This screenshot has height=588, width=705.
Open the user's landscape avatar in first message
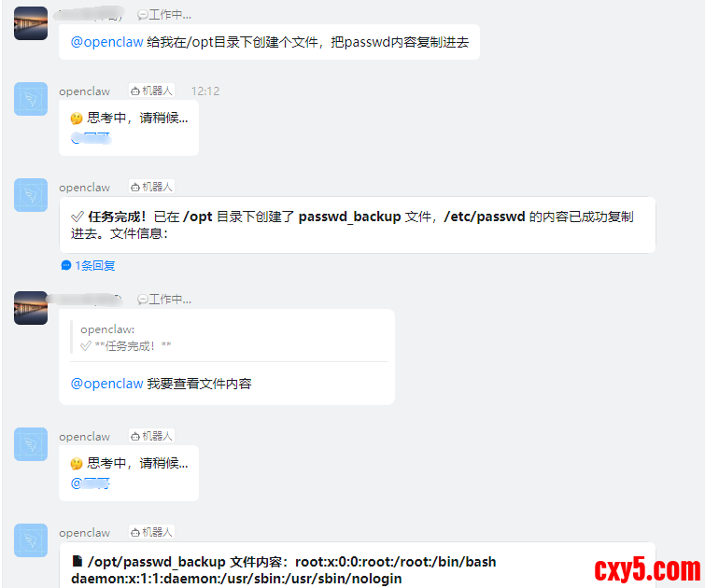tap(31, 23)
